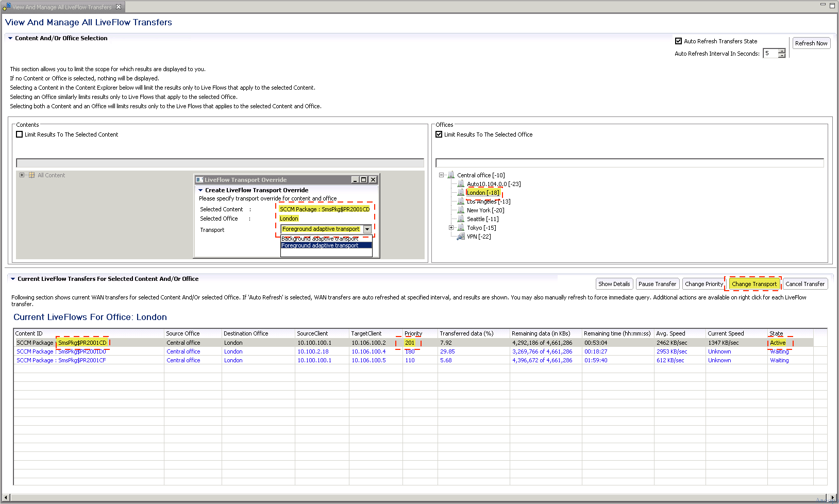Click the Change Priority button
The image size is (839, 504).
704,284
